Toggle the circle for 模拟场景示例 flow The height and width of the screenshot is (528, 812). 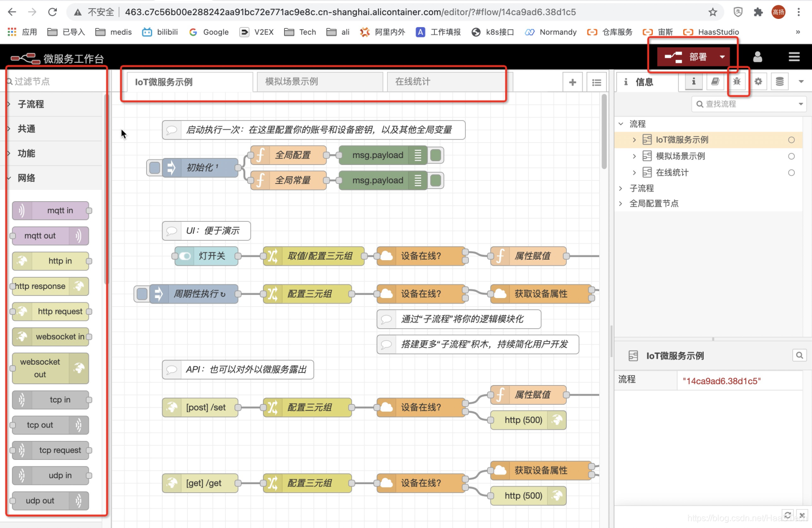(x=791, y=156)
